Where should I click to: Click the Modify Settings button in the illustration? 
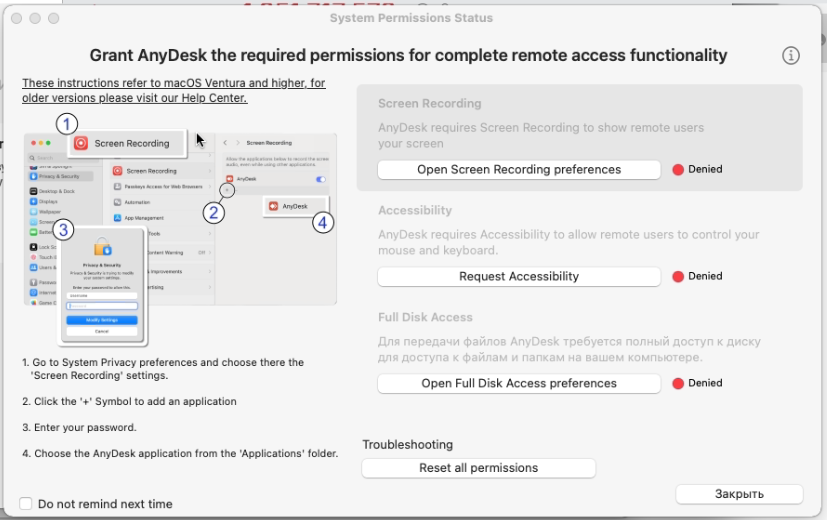click(101, 320)
